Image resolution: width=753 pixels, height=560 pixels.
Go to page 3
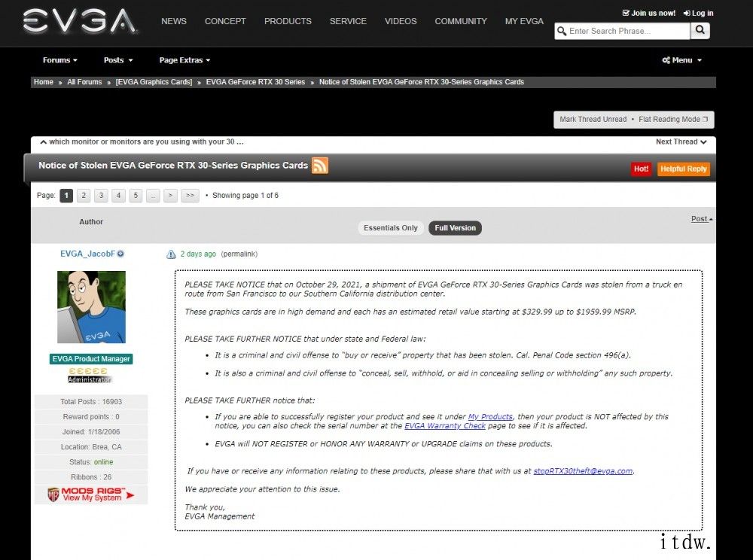pos(101,196)
